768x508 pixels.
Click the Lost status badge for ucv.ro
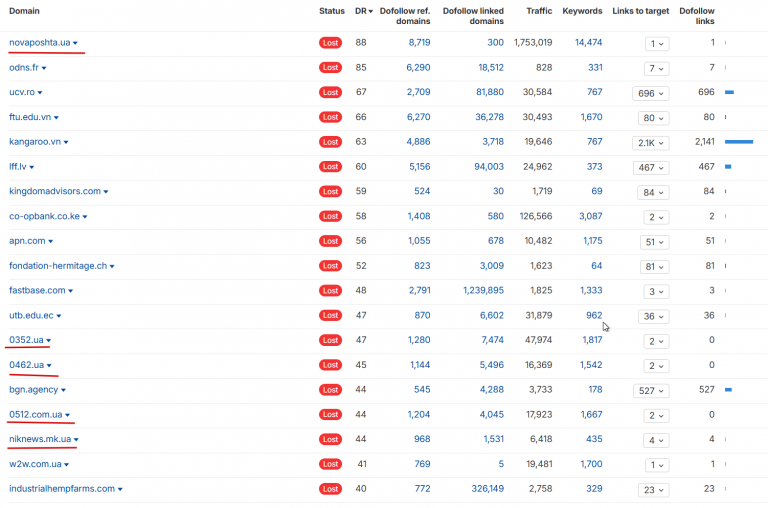pos(330,92)
